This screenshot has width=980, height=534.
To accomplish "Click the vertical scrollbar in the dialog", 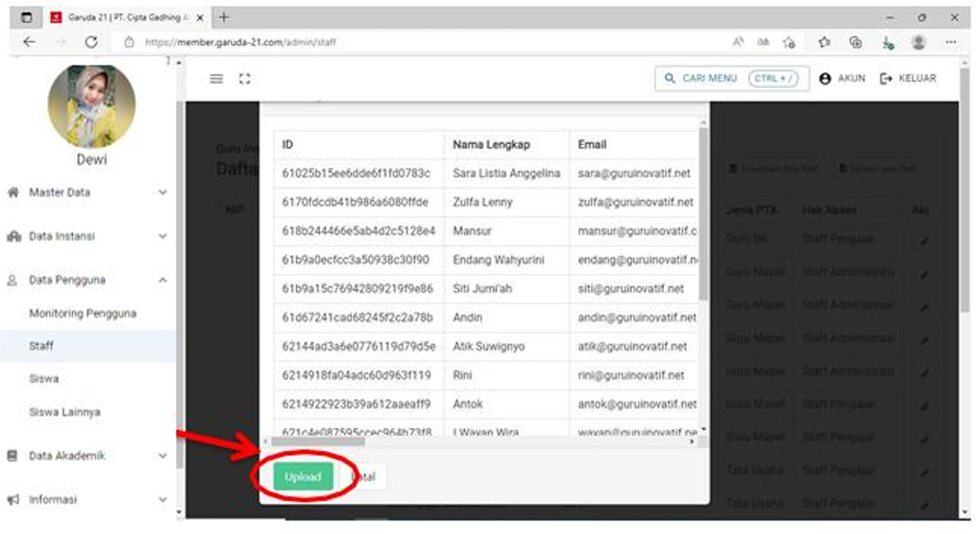I will click(703, 213).
